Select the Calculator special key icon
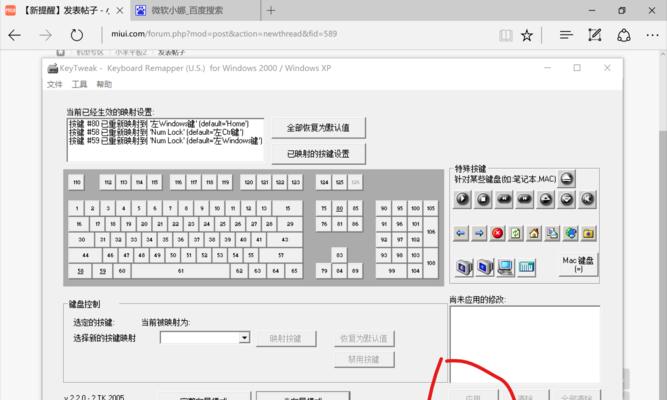This screenshot has height=400, width=667. (526, 267)
